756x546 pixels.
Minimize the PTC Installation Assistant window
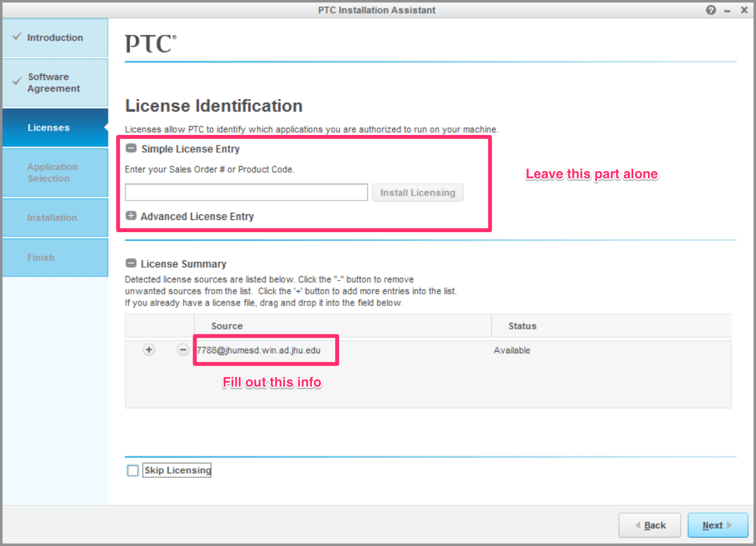coord(727,11)
